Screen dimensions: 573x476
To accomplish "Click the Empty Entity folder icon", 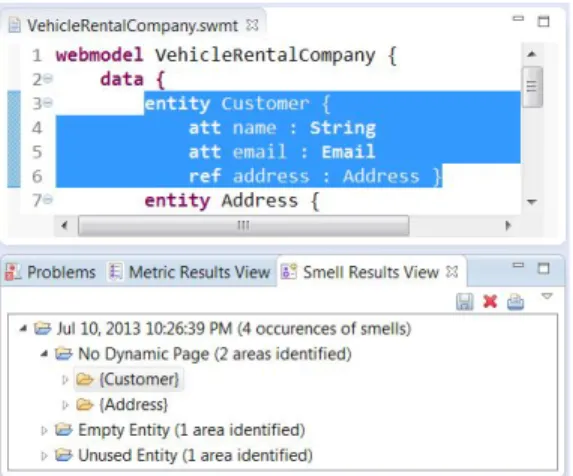I will 64,430.
